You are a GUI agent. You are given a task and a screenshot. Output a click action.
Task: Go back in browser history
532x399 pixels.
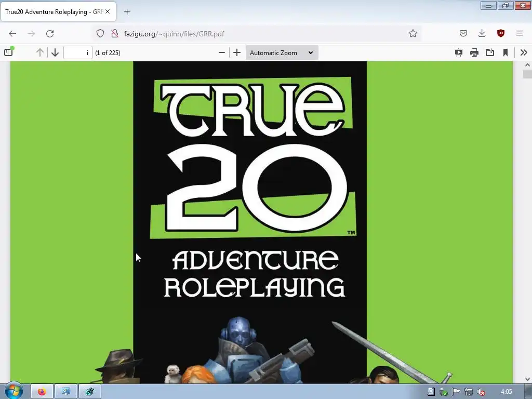12,34
